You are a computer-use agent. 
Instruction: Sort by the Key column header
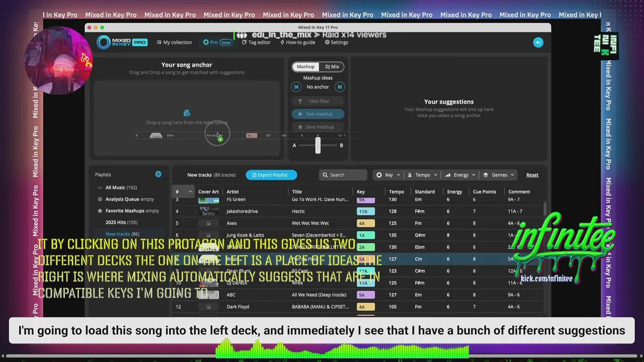[361, 192]
